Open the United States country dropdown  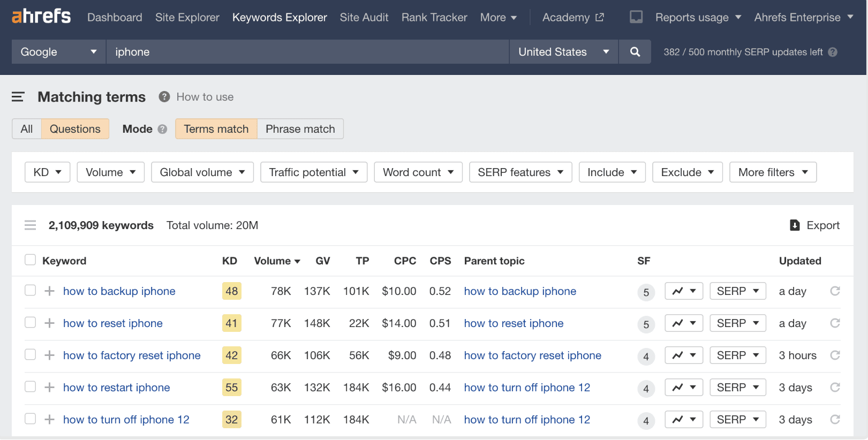click(x=564, y=52)
